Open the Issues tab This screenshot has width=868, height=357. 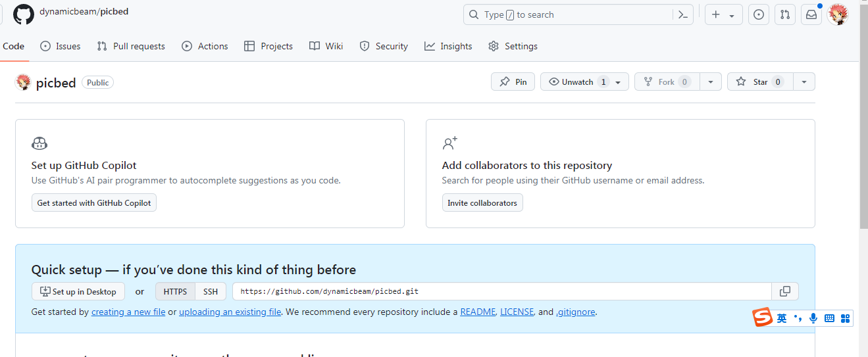(x=61, y=46)
